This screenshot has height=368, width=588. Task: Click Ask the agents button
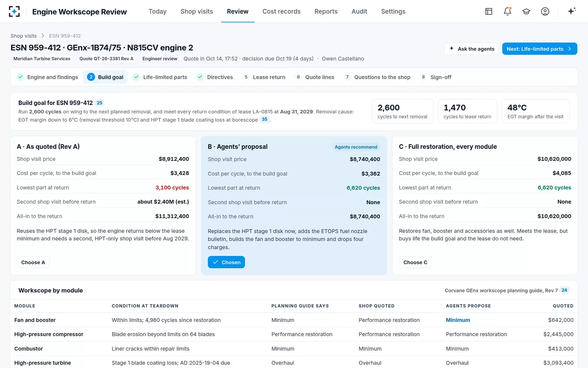click(472, 49)
